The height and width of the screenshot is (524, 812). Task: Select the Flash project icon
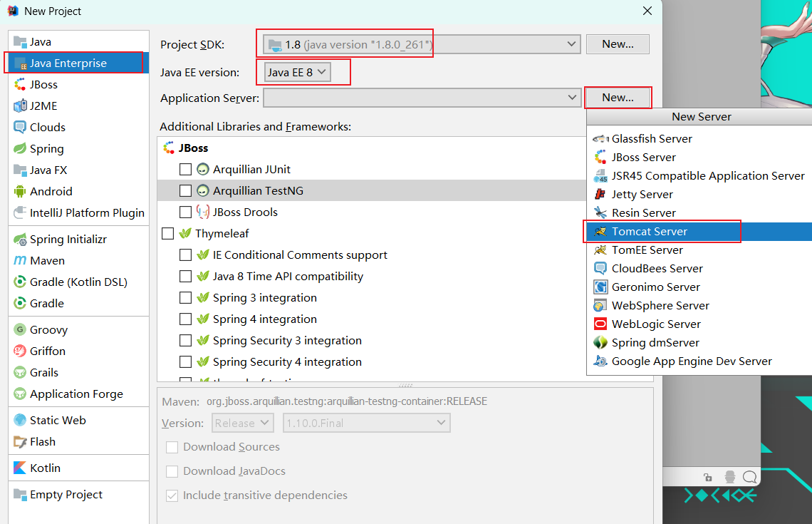click(x=20, y=441)
